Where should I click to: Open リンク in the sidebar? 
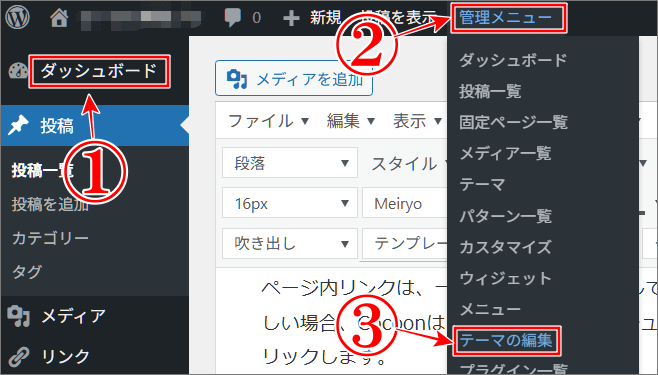[65, 357]
